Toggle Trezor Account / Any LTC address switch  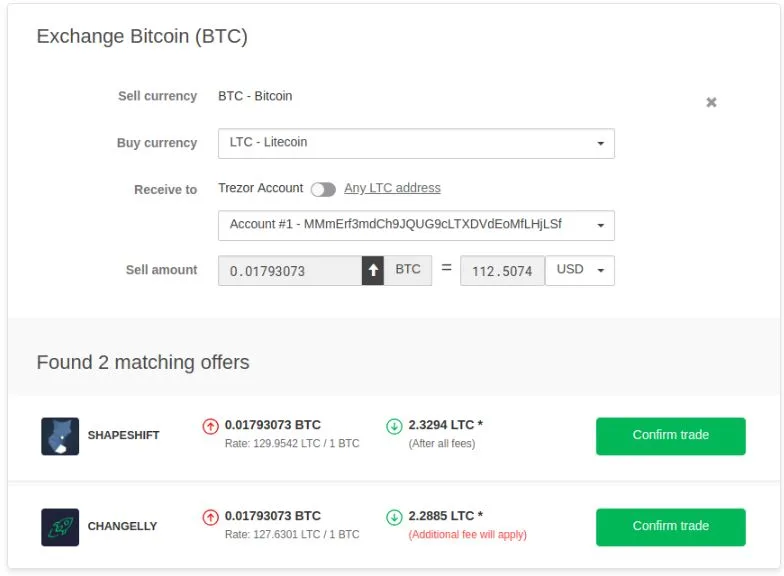[322, 189]
